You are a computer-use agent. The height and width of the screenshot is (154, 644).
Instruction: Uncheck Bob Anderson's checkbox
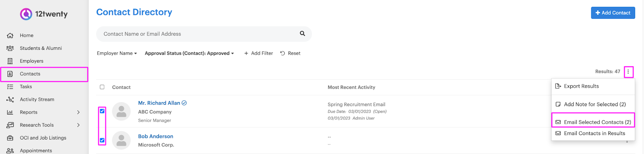(102, 140)
